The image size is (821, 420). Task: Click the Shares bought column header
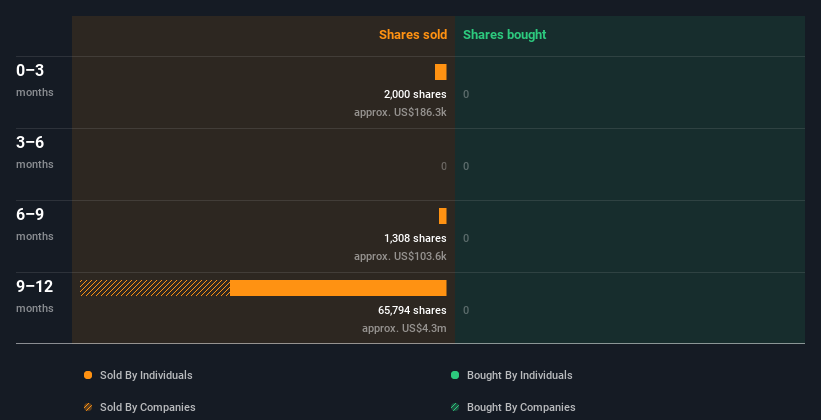coord(505,35)
